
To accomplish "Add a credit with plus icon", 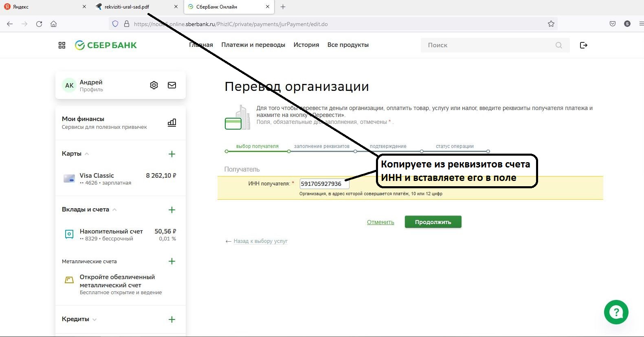I will click(172, 319).
